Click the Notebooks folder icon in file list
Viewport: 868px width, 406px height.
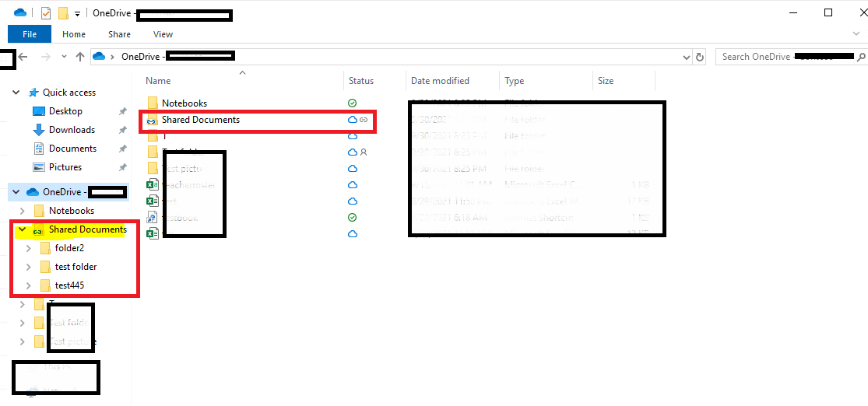tap(153, 103)
